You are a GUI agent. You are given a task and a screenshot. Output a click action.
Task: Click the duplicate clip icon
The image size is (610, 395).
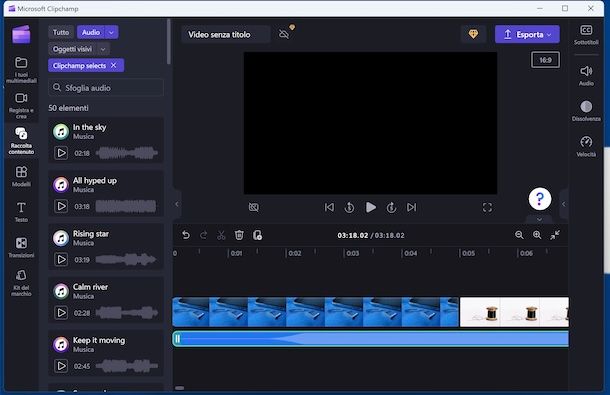[x=257, y=235]
